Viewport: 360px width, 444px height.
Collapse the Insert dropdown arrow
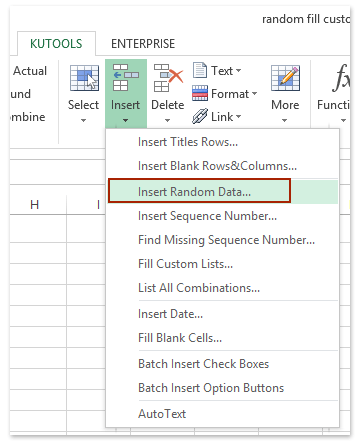[125, 120]
